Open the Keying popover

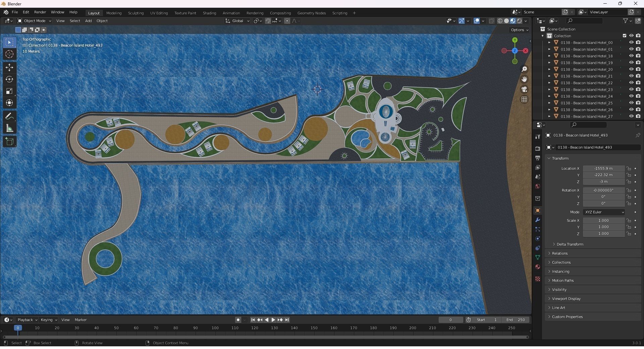49,320
